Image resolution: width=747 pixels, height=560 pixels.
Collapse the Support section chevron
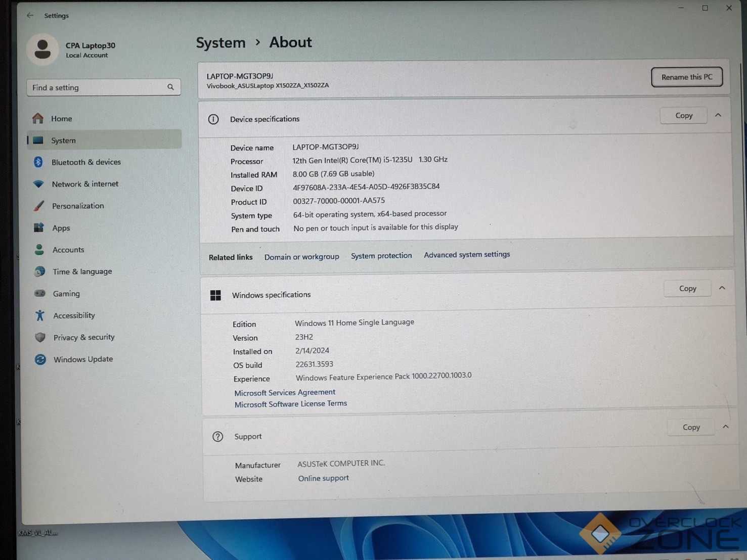(x=725, y=427)
